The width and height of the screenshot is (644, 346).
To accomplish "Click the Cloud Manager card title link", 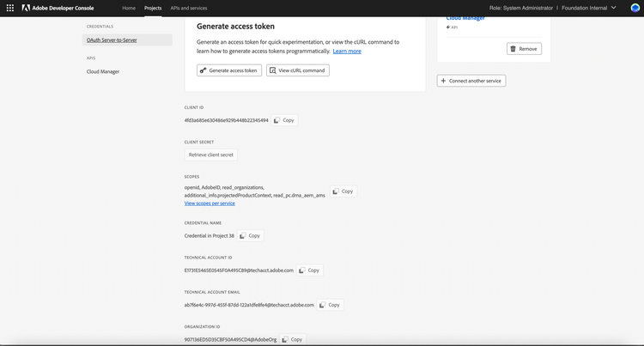I will (x=465, y=18).
